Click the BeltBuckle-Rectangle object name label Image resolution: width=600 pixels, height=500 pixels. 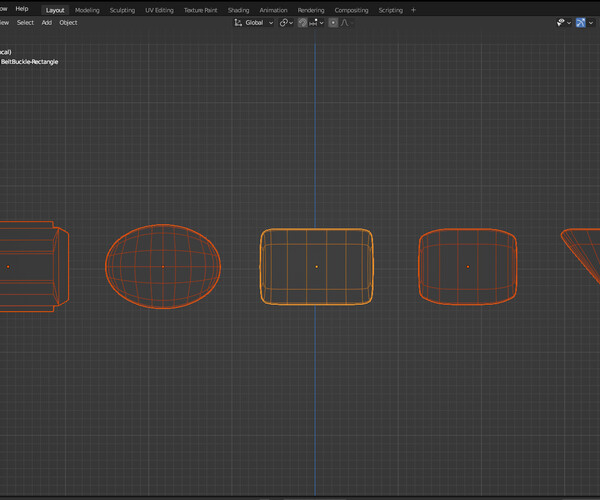tap(29, 62)
